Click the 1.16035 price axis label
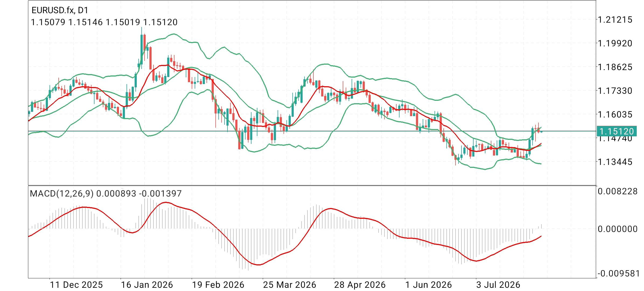This screenshot has width=644, height=291. (x=615, y=114)
